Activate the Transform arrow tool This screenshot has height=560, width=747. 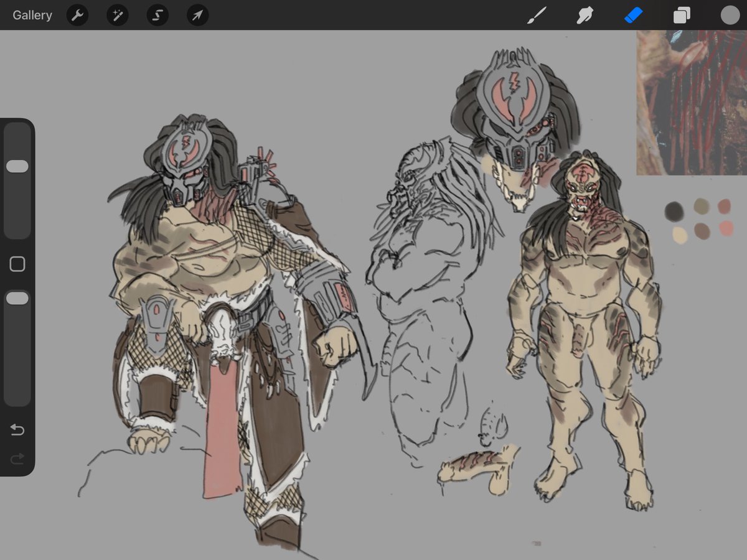coord(197,16)
